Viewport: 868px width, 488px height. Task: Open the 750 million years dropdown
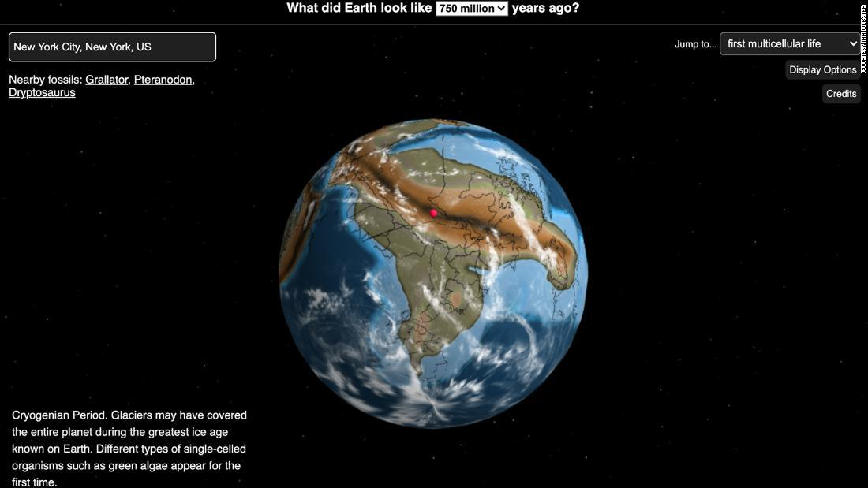(471, 9)
